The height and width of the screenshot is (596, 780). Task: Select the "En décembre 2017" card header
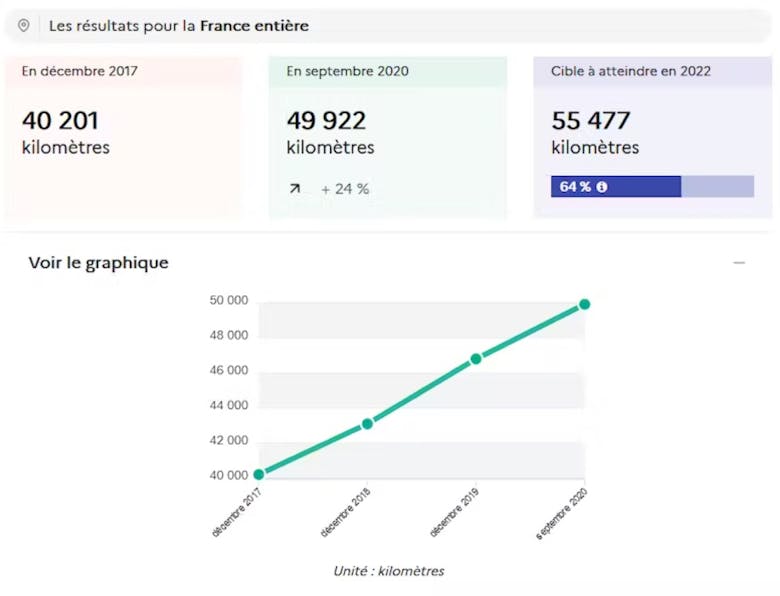pos(80,71)
